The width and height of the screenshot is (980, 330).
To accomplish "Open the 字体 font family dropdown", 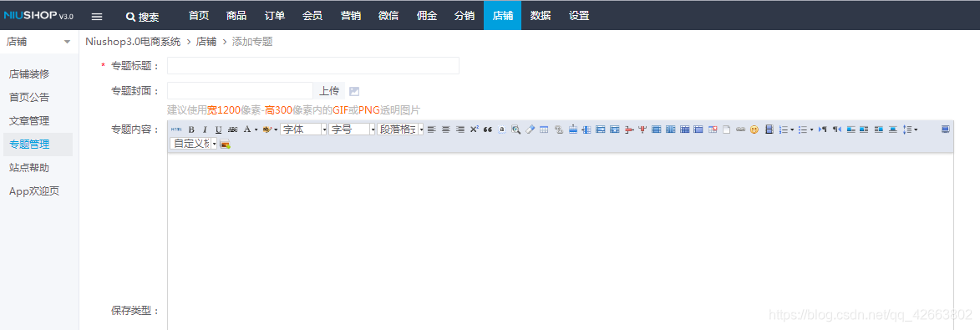I will pos(304,129).
